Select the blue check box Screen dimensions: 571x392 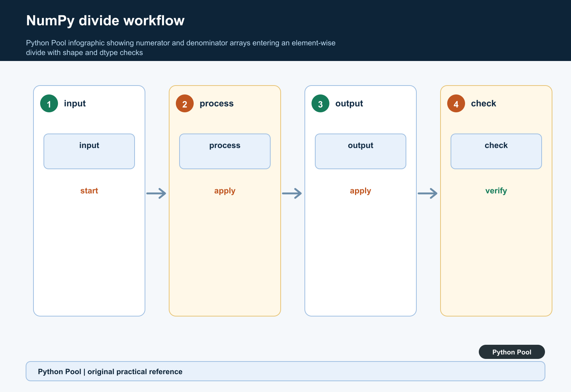point(496,151)
